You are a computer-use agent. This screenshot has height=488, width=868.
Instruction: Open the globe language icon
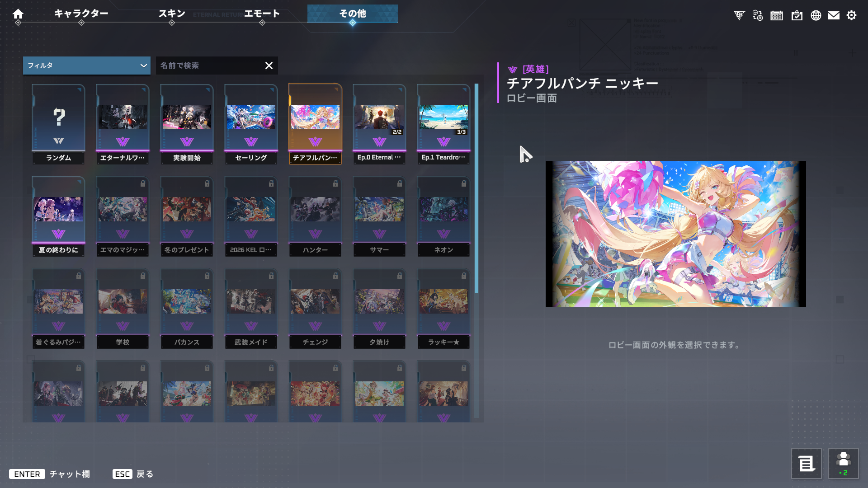(x=816, y=15)
